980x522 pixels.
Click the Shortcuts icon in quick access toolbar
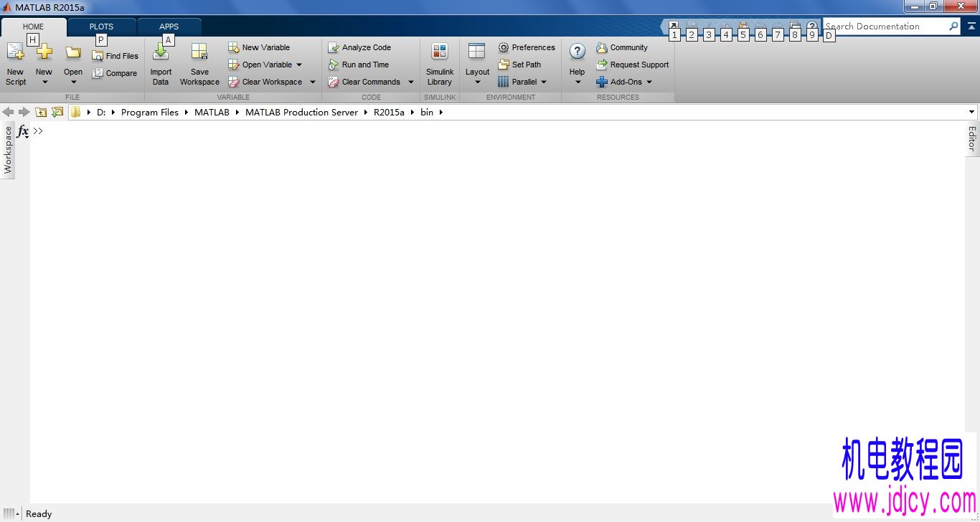point(674,26)
